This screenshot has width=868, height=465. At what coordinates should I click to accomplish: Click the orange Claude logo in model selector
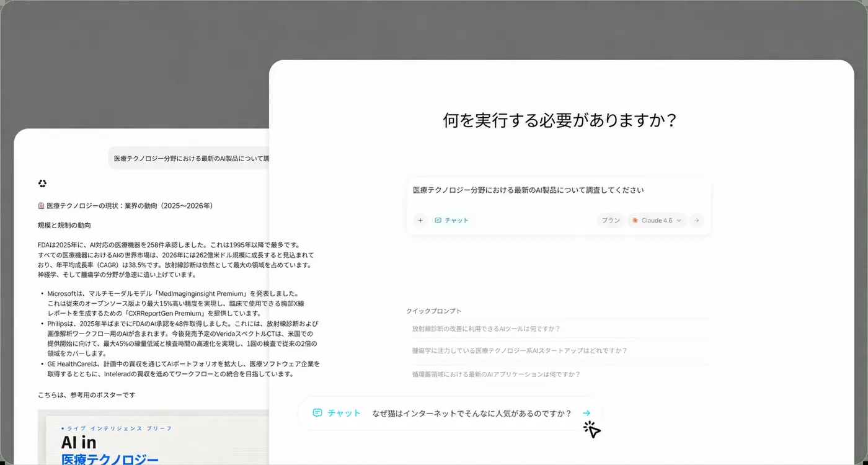[x=635, y=220]
